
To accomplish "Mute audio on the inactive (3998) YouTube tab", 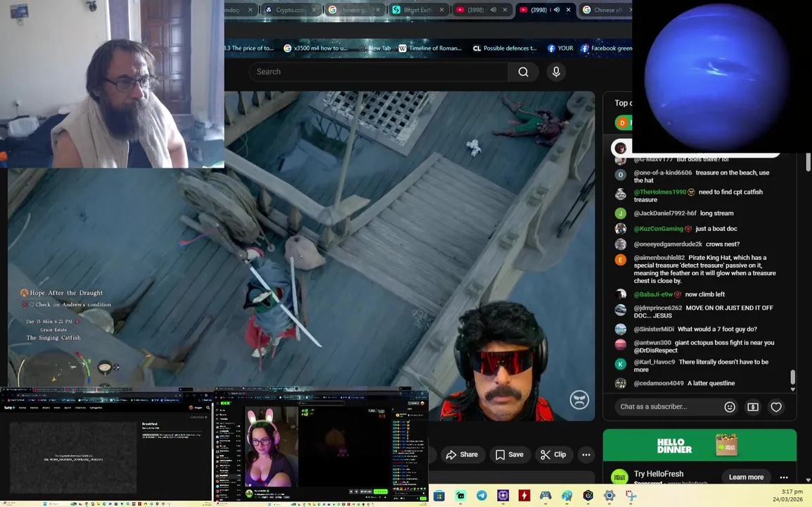I will coord(493,10).
